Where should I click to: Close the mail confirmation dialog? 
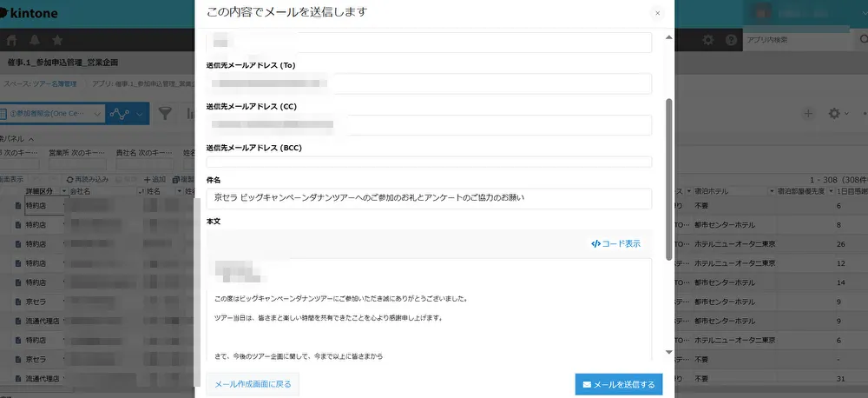pos(657,13)
